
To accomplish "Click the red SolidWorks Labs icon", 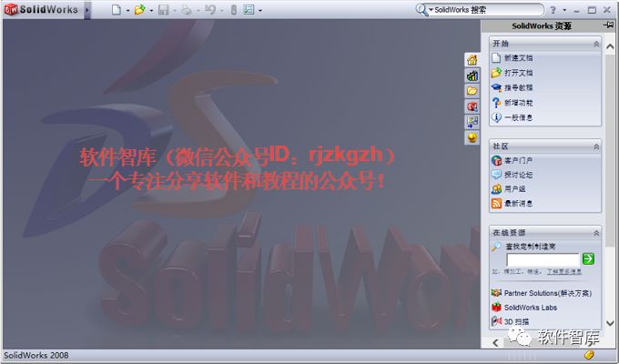I will [496, 308].
